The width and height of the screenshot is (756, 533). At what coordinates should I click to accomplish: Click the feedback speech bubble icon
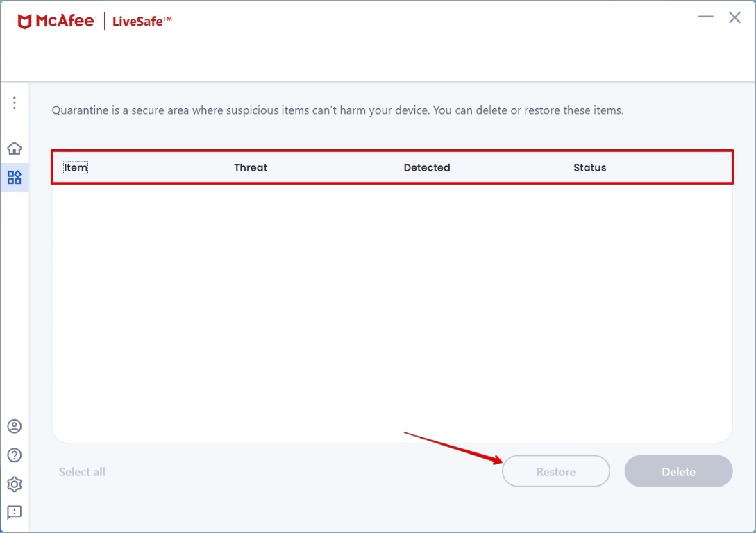coord(15,512)
